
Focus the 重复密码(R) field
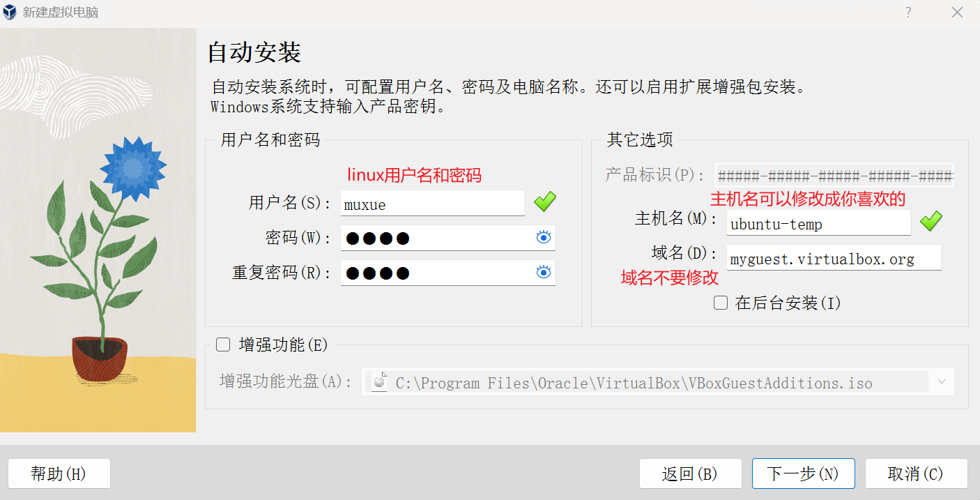pyautogui.click(x=447, y=273)
